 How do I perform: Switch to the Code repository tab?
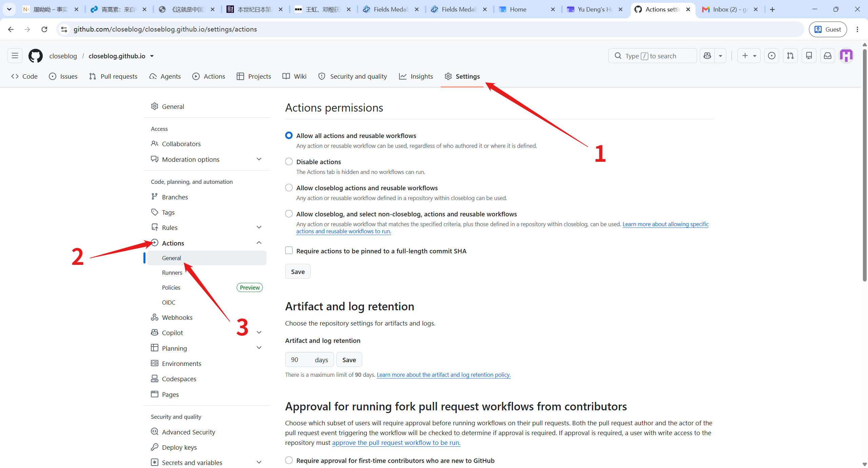24,76
